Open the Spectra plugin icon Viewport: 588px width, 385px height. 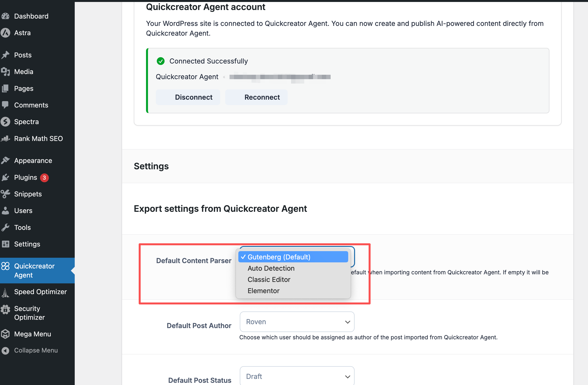point(6,122)
